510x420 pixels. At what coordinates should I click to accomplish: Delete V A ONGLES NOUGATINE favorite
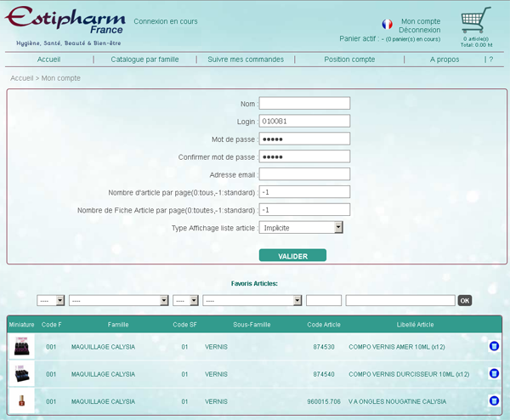click(494, 400)
